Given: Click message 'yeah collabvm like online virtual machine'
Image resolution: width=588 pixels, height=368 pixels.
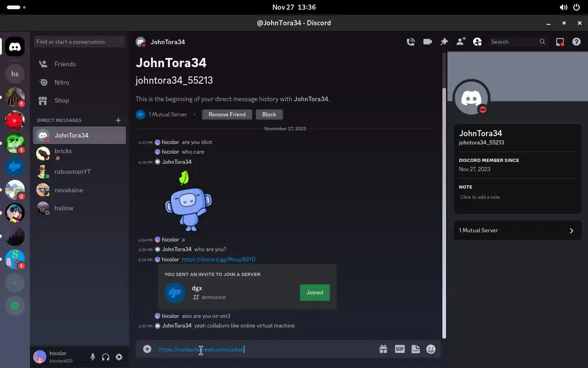Looking at the screenshot, I should [244, 326].
